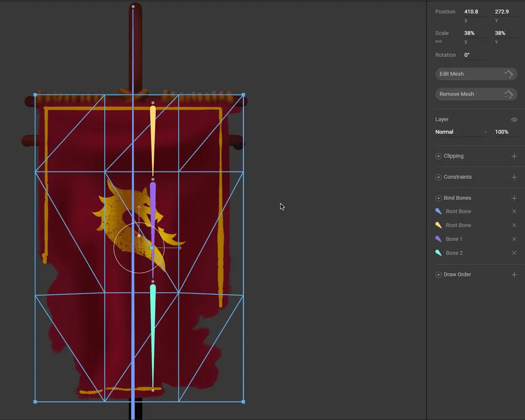Click the mesh top-right corner handle
This screenshot has height=420, width=525.
pos(244,95)
